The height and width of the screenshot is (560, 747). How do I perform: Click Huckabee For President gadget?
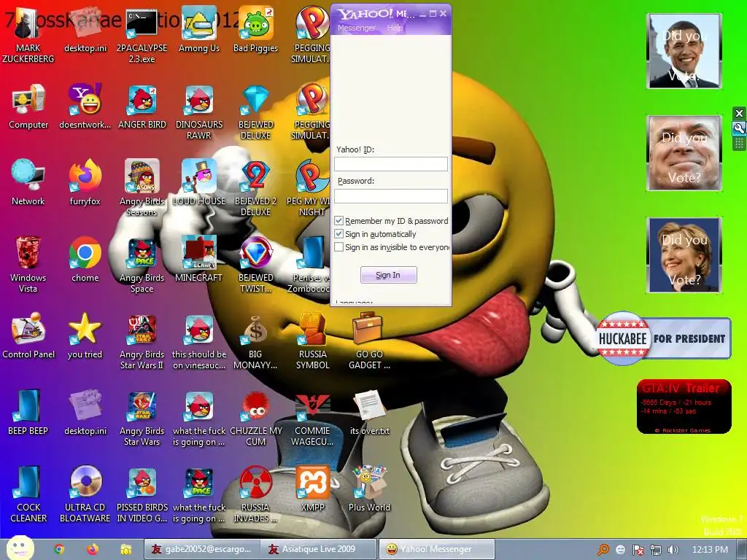point(663,338)
